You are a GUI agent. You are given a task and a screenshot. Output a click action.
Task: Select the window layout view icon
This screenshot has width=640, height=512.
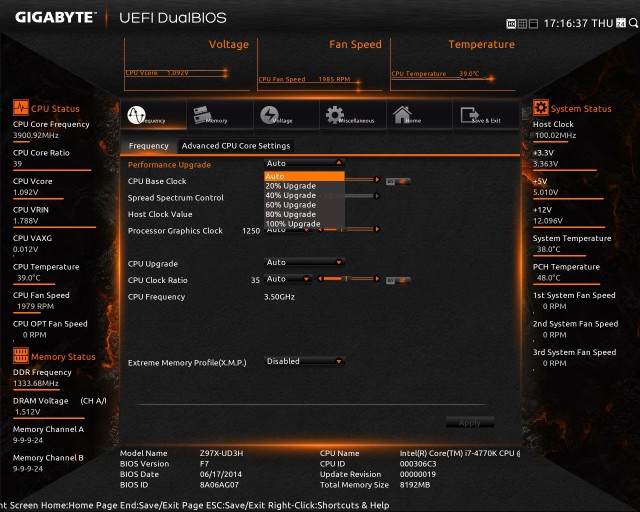click(533, 24)
